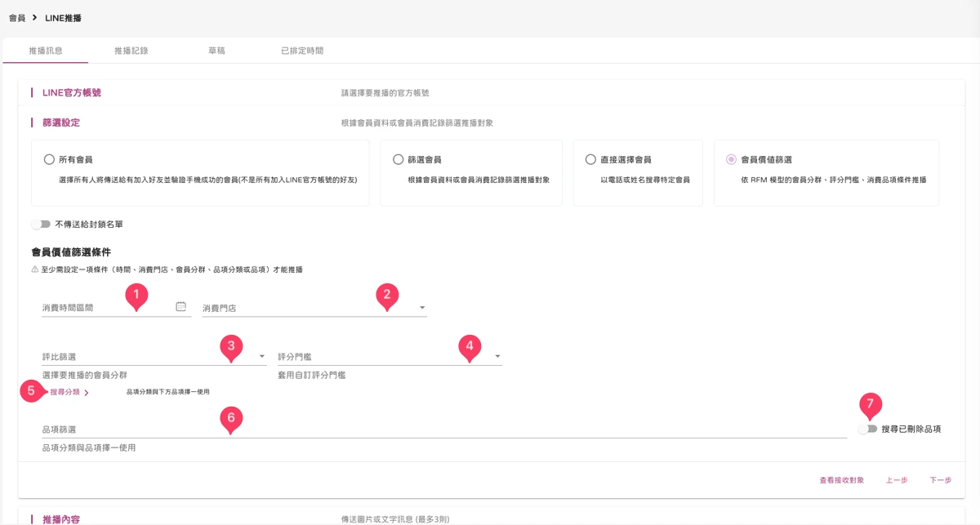Viewport: 980px width, 525px height.
Task: Click the 會員 breadcrumb link
Action: (16, 17)
